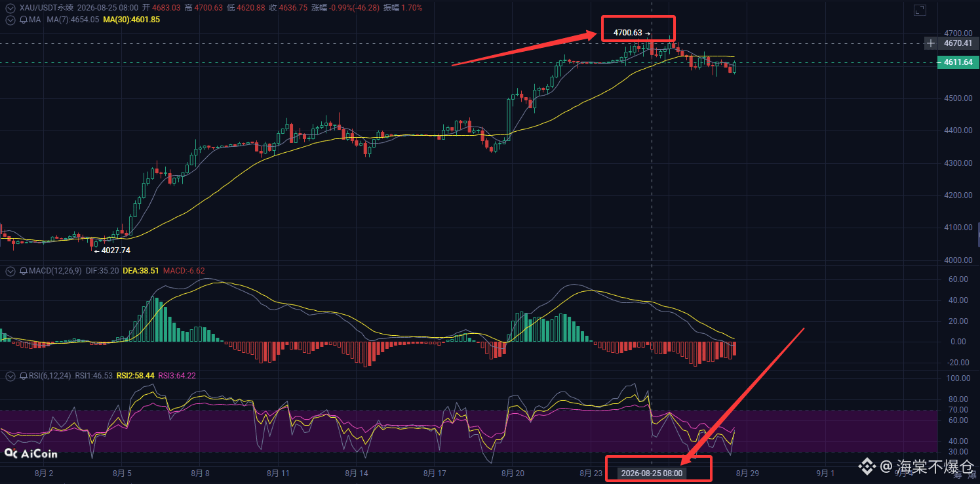This screenshot has width=980, height=484.
Task: Click the 100.00 RSI axis label
Action: pos(957,378)
